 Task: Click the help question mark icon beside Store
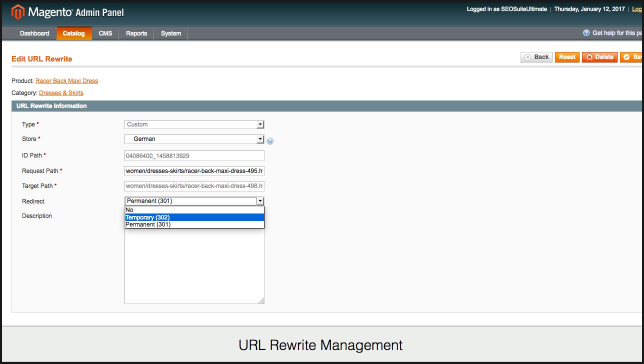(270, 141)
